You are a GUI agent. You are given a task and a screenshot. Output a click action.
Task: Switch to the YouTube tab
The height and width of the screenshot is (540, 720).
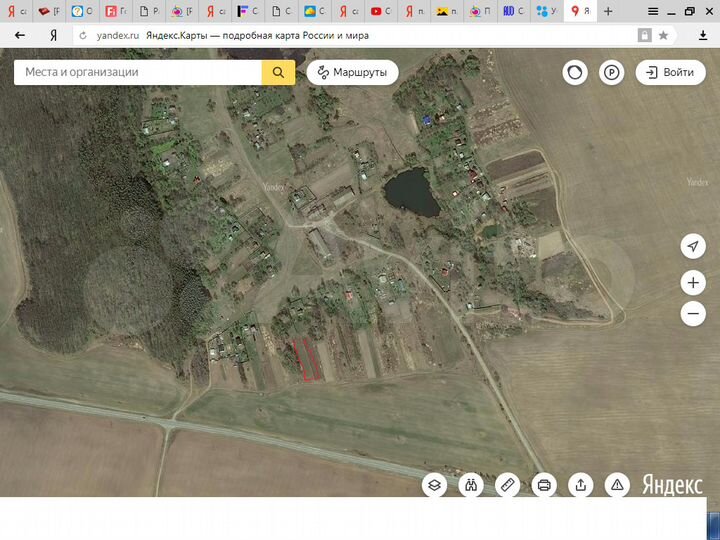[x=381, y=11]
